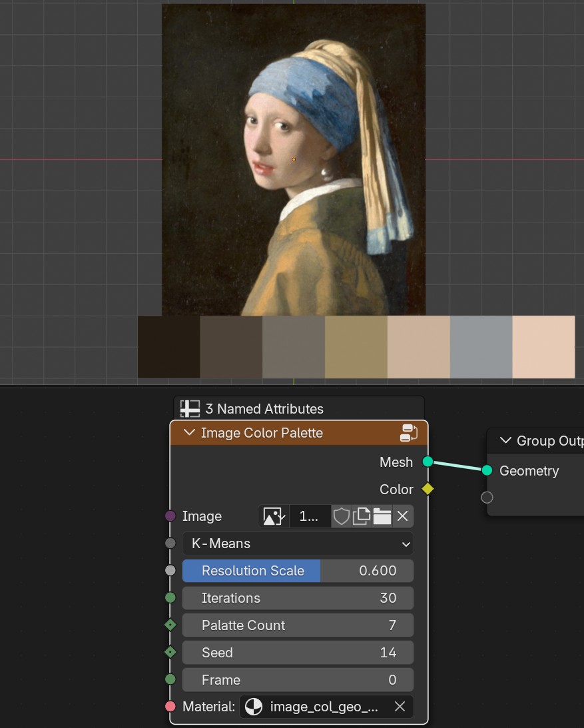This screenshot has height=728, width=584.
Task: Open image file folder icon
Action: tap(382, 516)
